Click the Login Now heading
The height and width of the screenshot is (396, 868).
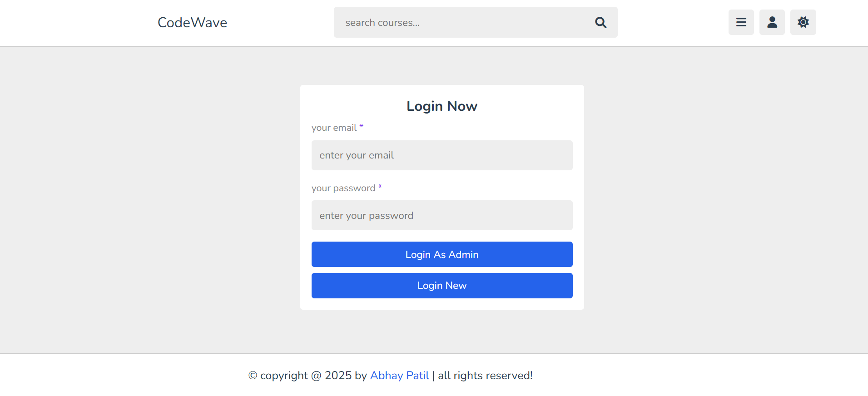click(x=441, y=106)
